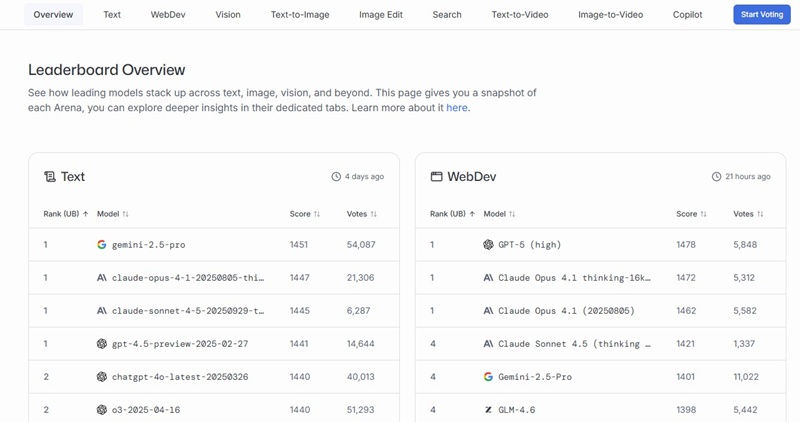
Task: Click the Anthropic icon beside Claude Opus 4.1 (20250805)
Action: [x=488, y=311]
